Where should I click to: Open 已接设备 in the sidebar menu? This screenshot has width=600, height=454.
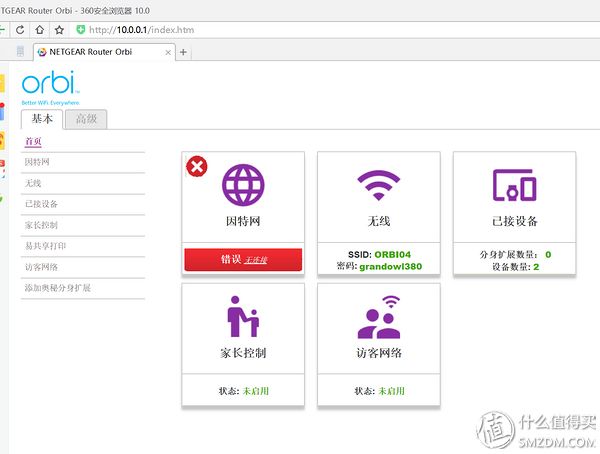tap(41, 204)
